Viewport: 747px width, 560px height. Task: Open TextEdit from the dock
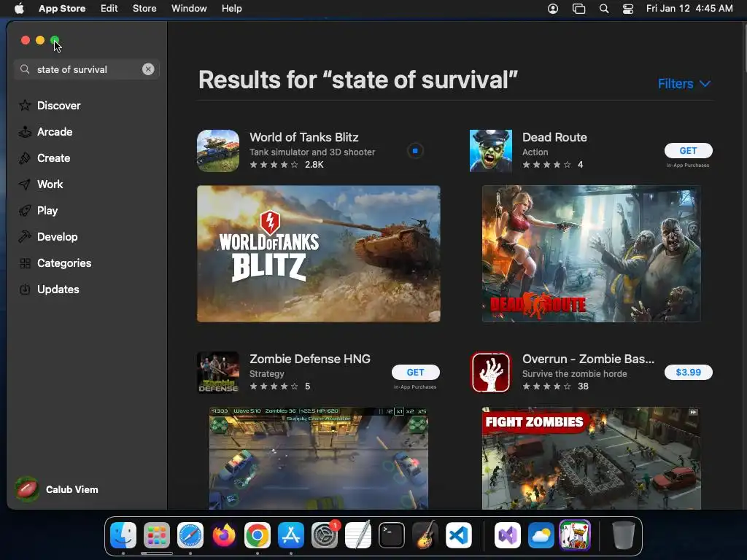[357, 535]
